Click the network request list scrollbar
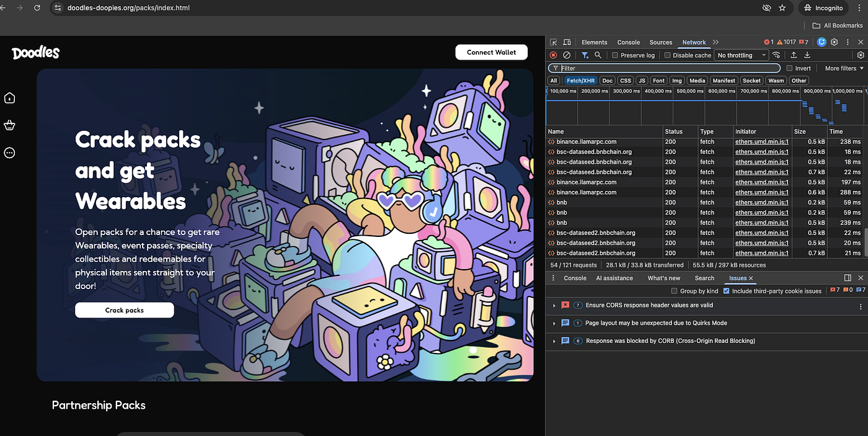The image size is (868, 436). coord(866,242)
